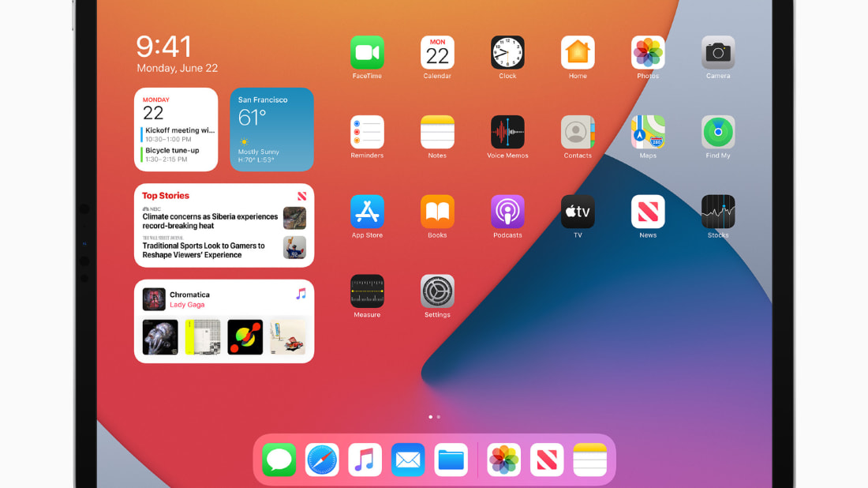Open the Apple TV app
Viewport: 868px width, 488px height.
(x=578, y=212)
